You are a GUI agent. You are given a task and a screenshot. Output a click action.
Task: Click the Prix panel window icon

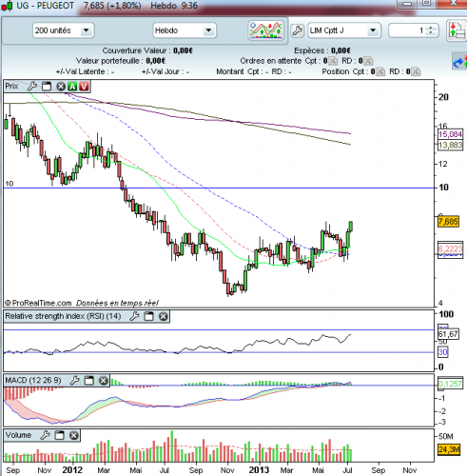(x=47, y=87)
